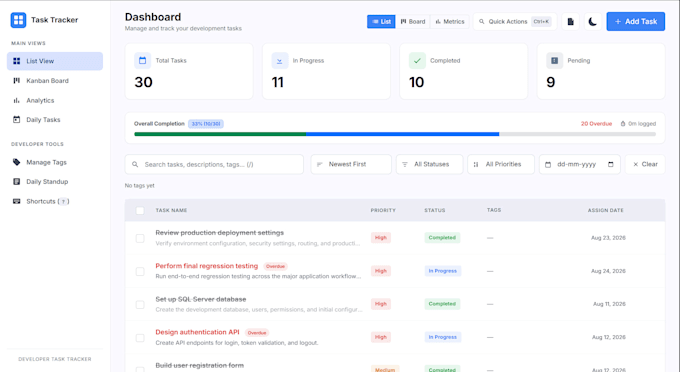This screenshot has width=680, height=372.
Task: Click the Task Tracker logo icon
Action: (18, 20)
